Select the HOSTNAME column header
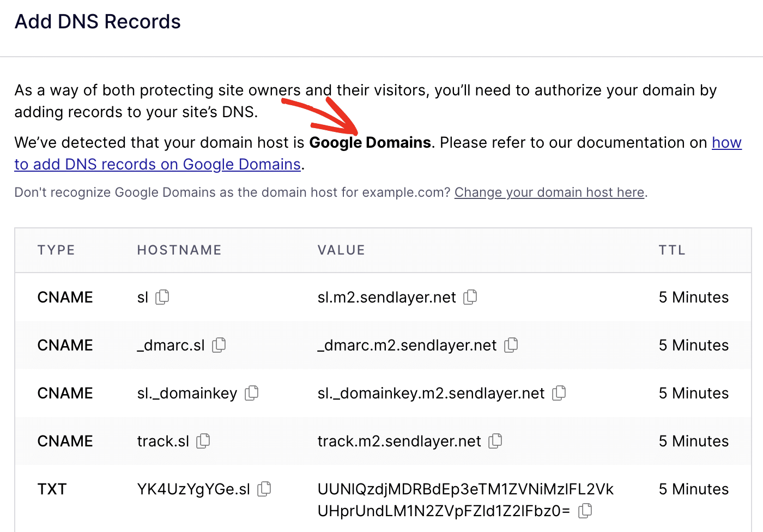 pos(179,250)
